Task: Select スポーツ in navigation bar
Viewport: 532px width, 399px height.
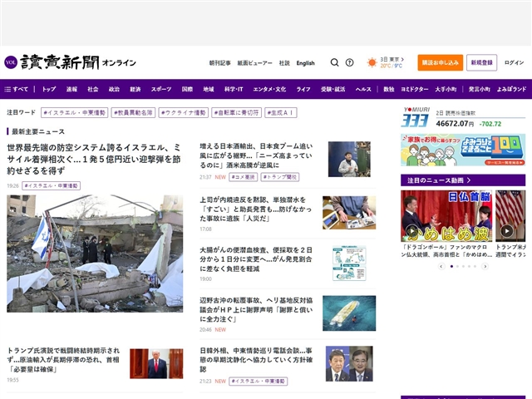Action: [x=161, y=89]
